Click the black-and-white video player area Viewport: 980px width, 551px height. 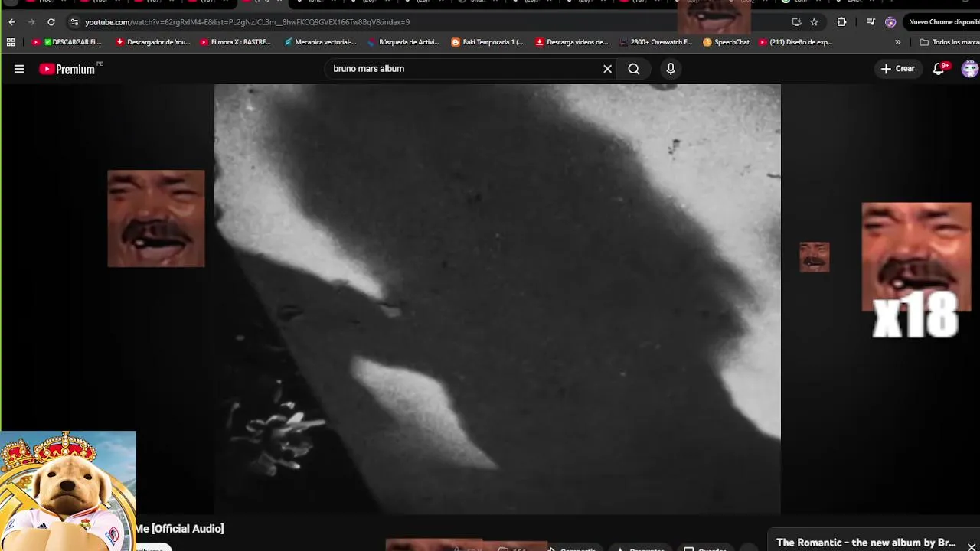(498, 299)
